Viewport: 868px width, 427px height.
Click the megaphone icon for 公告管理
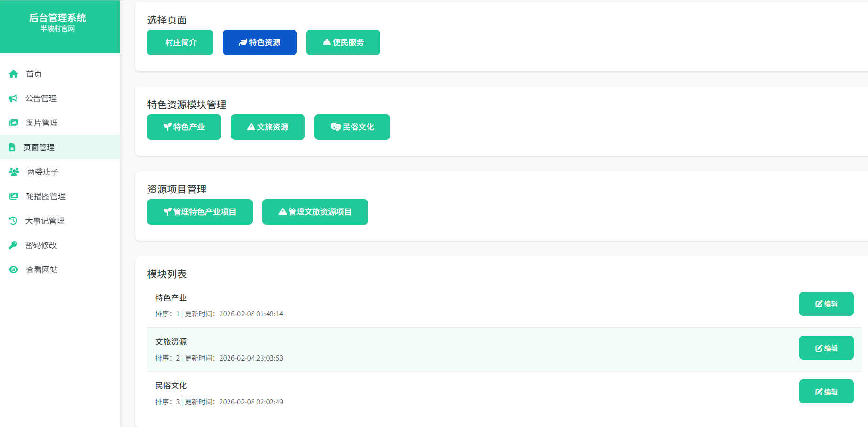point(13,98)
